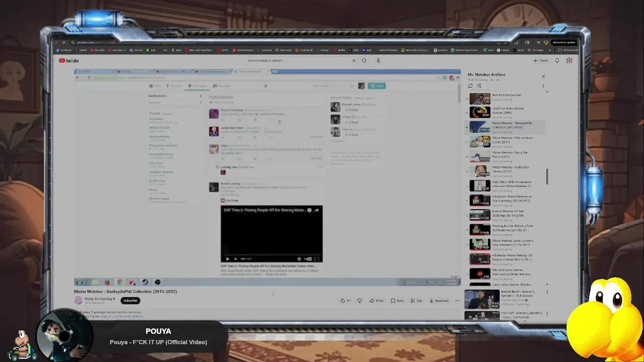Open "Mister Metokur - Finding the Finders" video
Viewport: 644px width, 362px height.
(x=505, y=170)
